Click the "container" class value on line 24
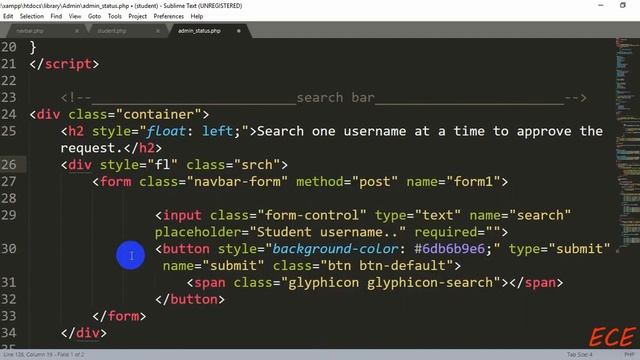Viewport: 640px width, 360px height. click(x=159, y=115)
